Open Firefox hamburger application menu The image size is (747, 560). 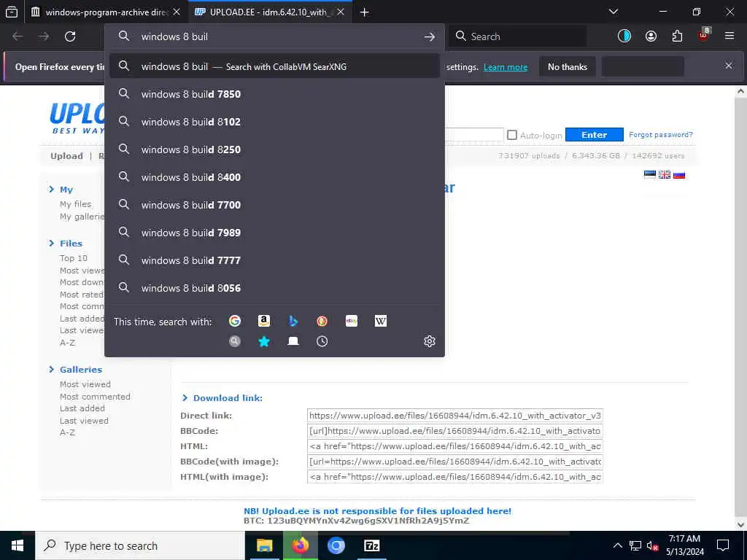click(x=729, y=36)
